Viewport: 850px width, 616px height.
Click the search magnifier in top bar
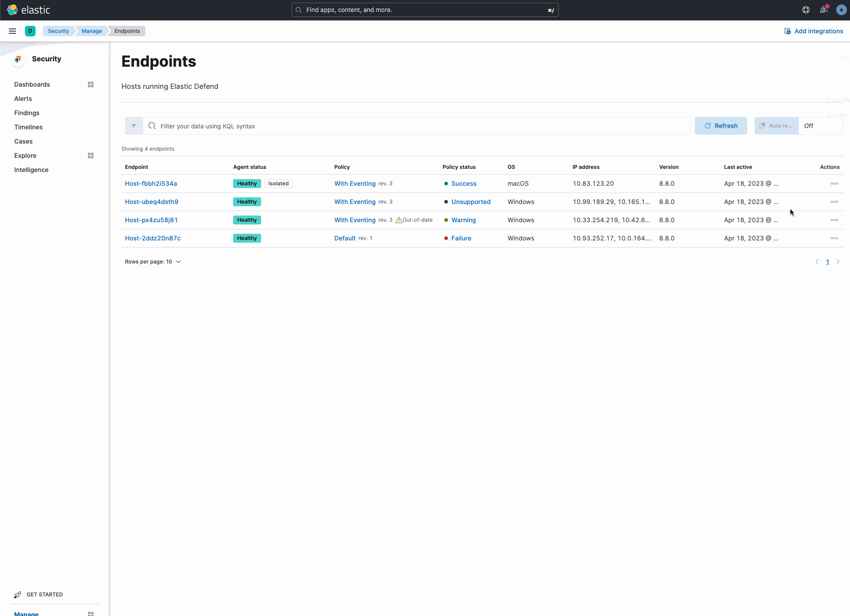click(x=298, y=10)
